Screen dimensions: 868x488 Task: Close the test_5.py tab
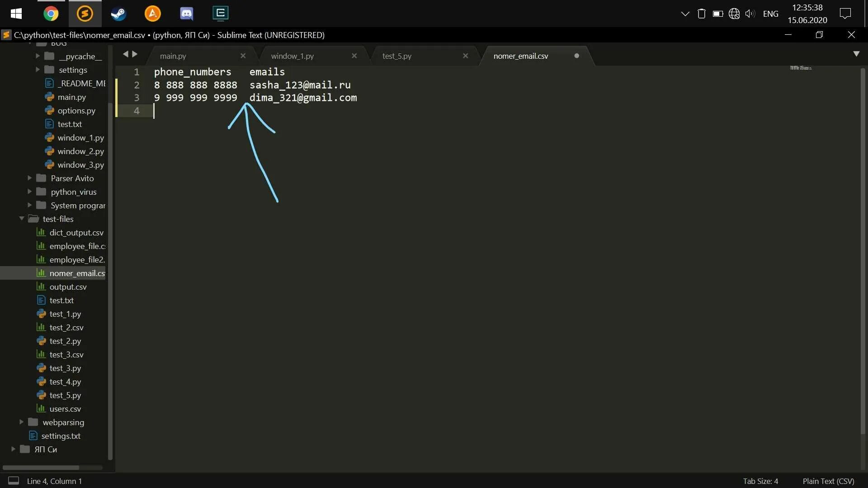pyautogui.click(x=465, y=56)
